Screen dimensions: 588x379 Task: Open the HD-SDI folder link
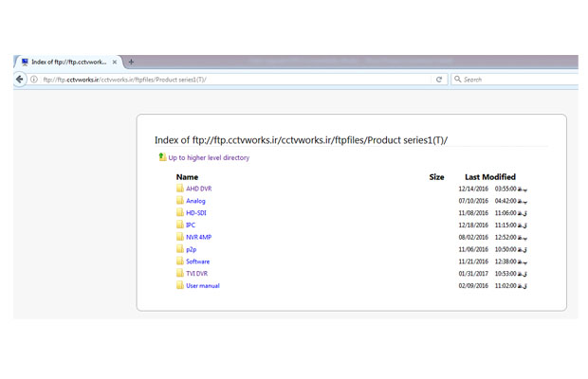[x=196, y=213]
